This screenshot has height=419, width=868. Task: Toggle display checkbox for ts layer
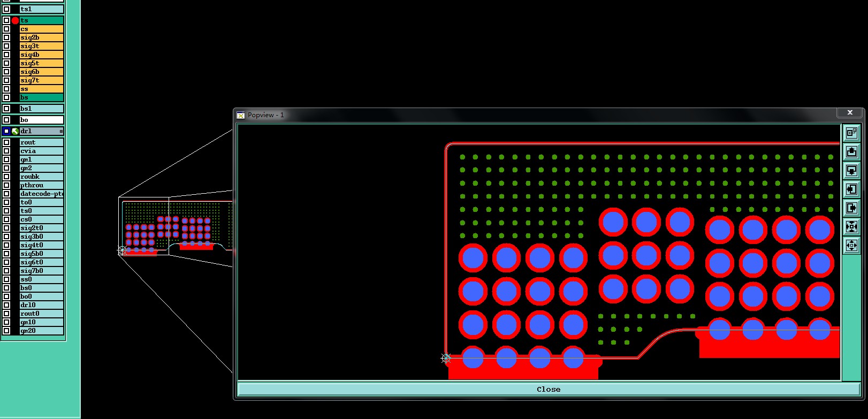6,20
